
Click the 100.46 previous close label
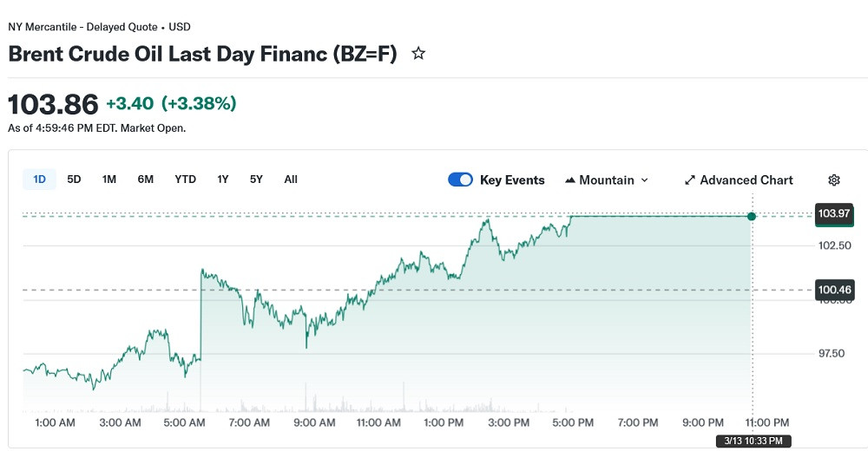(x=834, y=290)
